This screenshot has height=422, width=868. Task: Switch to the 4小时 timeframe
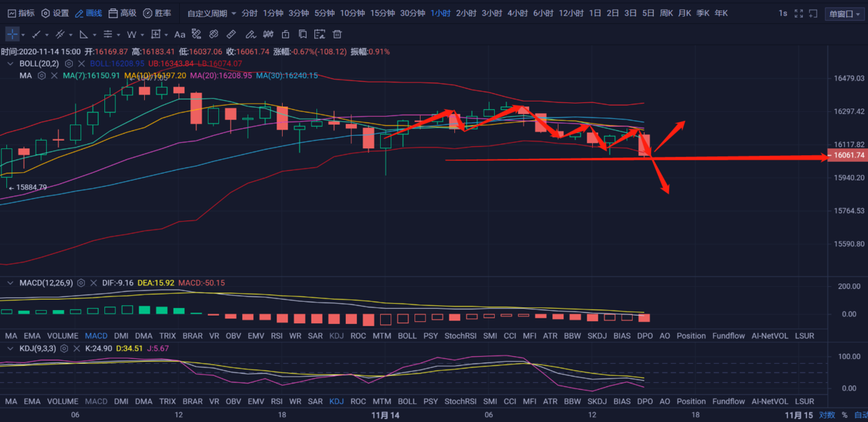(517, 13)
